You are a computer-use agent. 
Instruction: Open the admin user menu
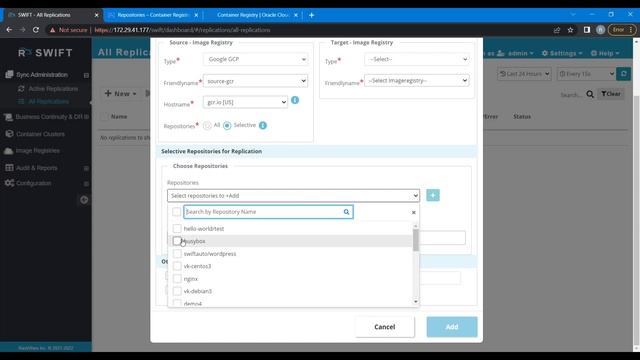point(515,53)
